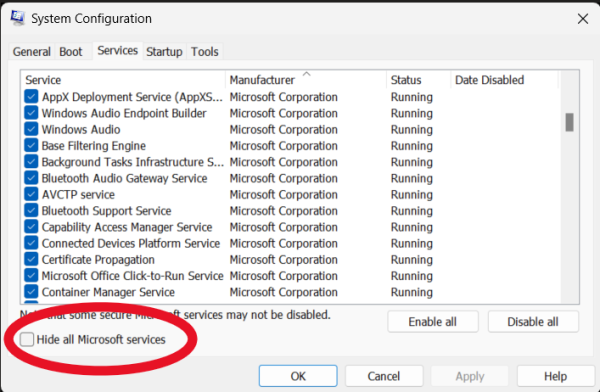Toggle the Certificate Propagation checkbox
The height and width of the screenshot is (392, 600).
(x=31, y=259)
